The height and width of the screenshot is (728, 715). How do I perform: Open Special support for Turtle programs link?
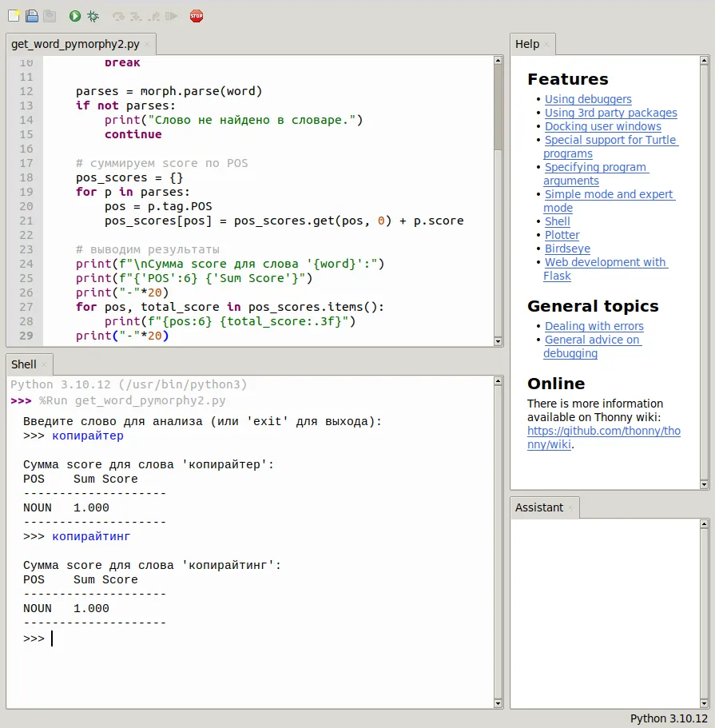click(x=610, y=147)
